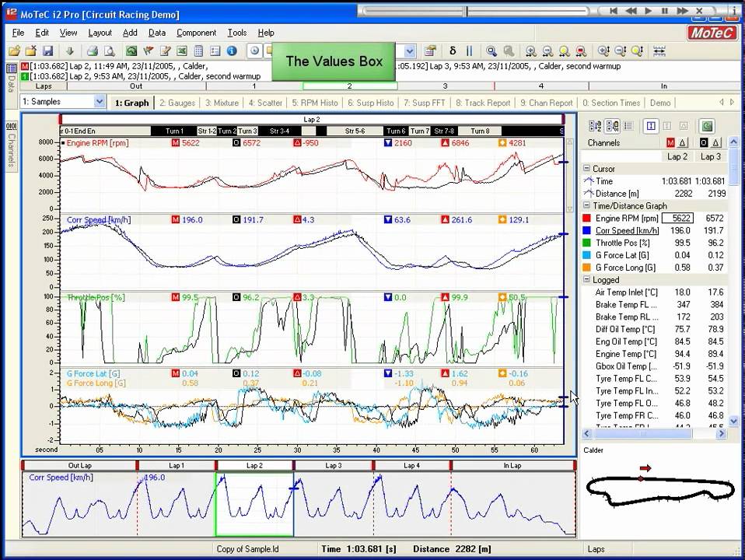Open the toolbar combo box dropdown arrow
Viewport: 745px width, 560px height.
410,51
